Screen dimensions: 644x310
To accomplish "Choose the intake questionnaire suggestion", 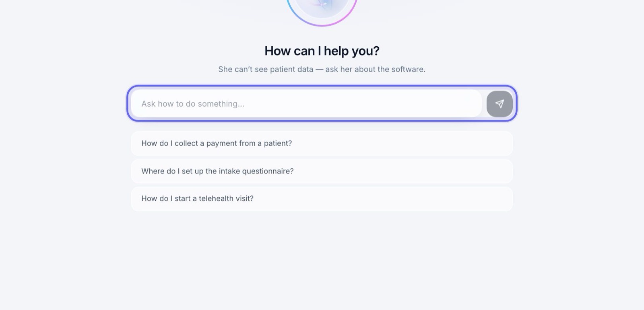I will coord(322,171).
